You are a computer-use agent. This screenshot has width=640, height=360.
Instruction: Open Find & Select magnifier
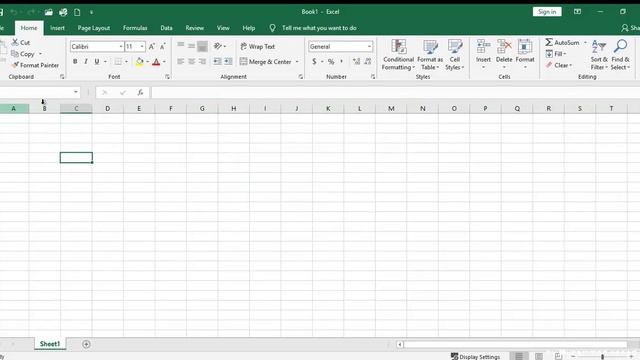pos(620,55)
